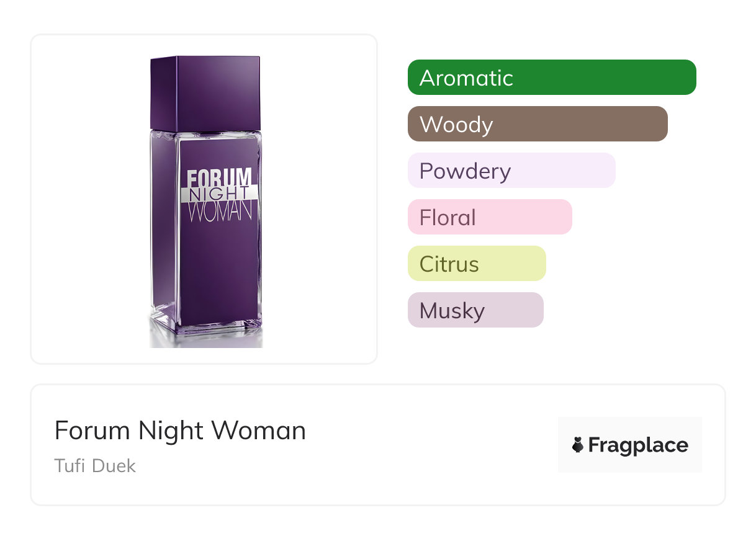Screen dimensions: 756x536
Task: Click the silver NIGHT band on bottle
Action: (x=220, y=193)
